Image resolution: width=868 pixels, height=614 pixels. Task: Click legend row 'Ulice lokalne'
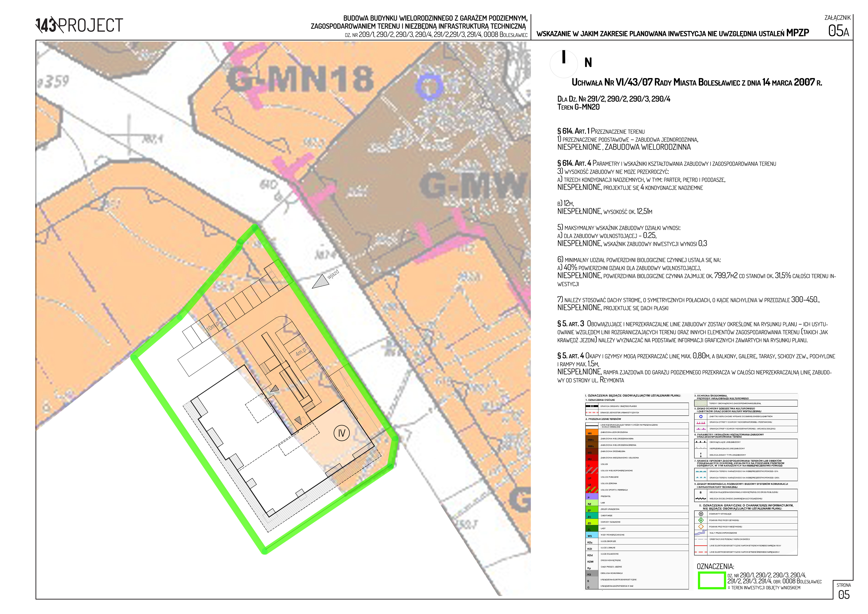[637, 548]
